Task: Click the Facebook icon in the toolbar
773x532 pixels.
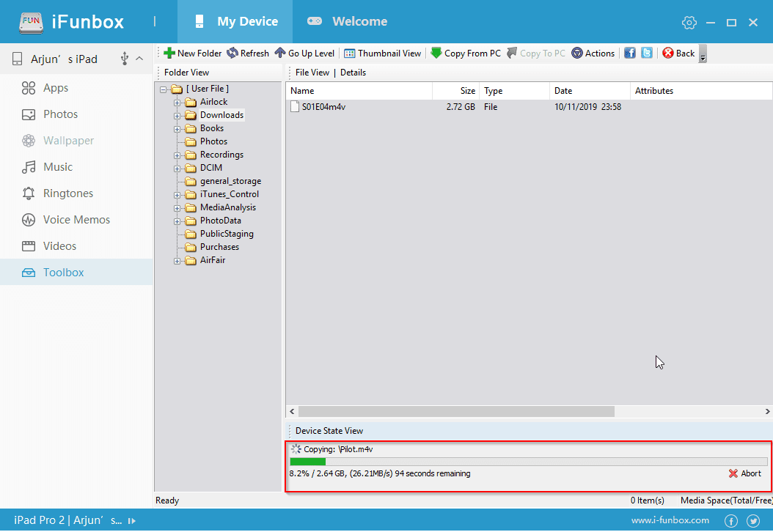Action: click(x=629, y=53)
